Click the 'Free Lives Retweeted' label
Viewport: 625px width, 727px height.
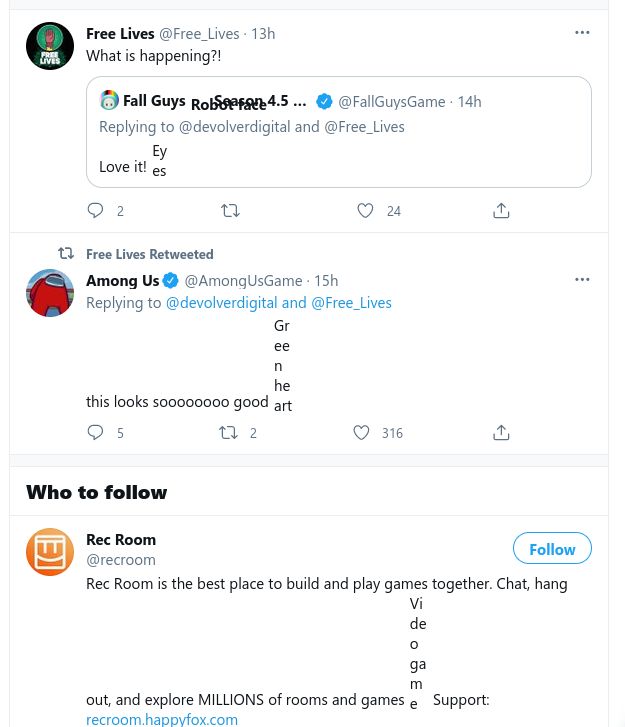[150, 254]
